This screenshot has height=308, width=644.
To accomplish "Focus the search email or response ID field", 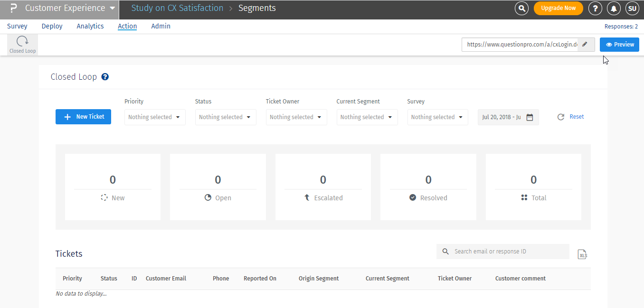I will click(508, 252).
